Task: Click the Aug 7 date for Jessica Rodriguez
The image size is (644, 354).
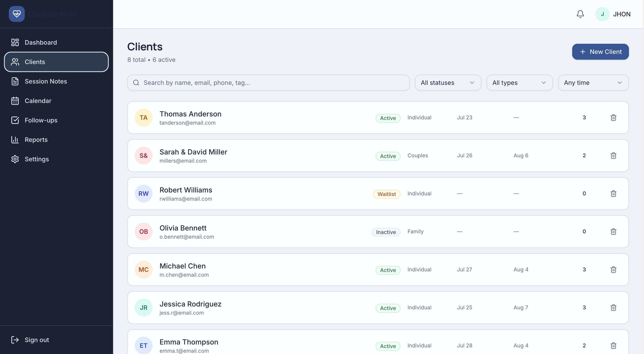Action: point(521,308)
